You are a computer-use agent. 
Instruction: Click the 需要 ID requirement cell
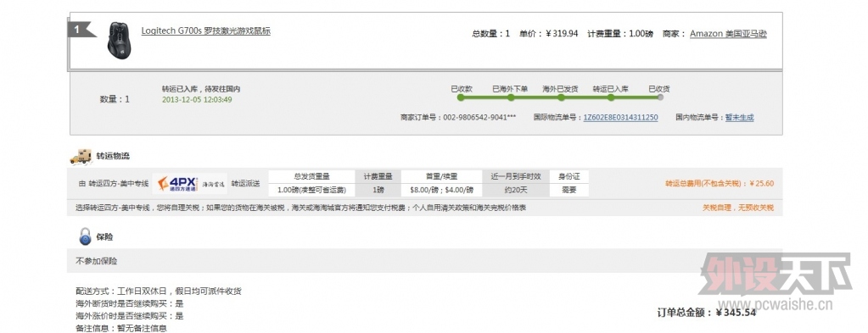tap(569, 190)
